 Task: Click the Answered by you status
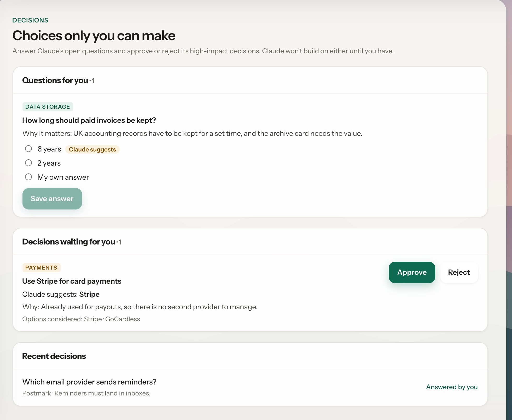coord(452,387)
